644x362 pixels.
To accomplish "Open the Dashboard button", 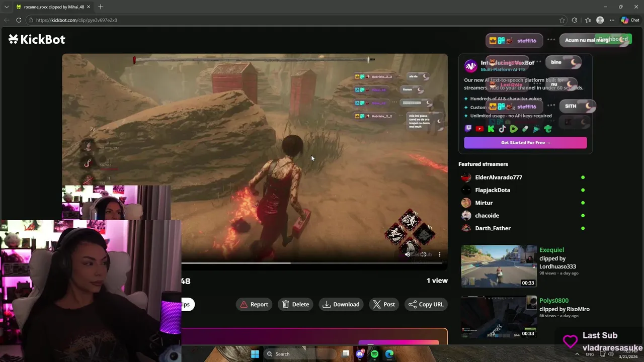I will tap(613, 39).
